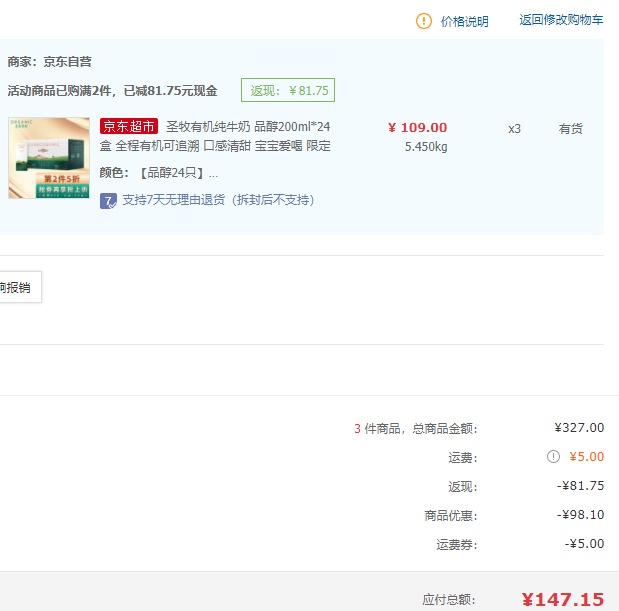This screenshot has height=611, width=619.
Task: Click the shipping coupon -¥5.00
Action: pos(584,544)
